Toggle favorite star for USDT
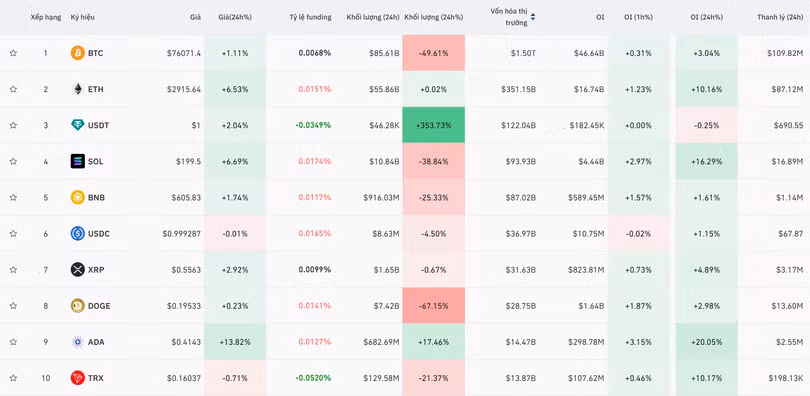Screen dimensions: 810x396 13,125
